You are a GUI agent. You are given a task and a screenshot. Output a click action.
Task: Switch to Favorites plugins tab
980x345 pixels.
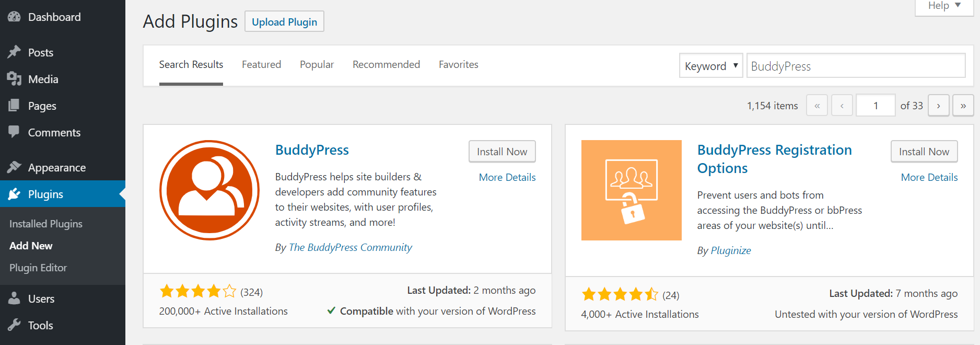(x=459, y=64)
